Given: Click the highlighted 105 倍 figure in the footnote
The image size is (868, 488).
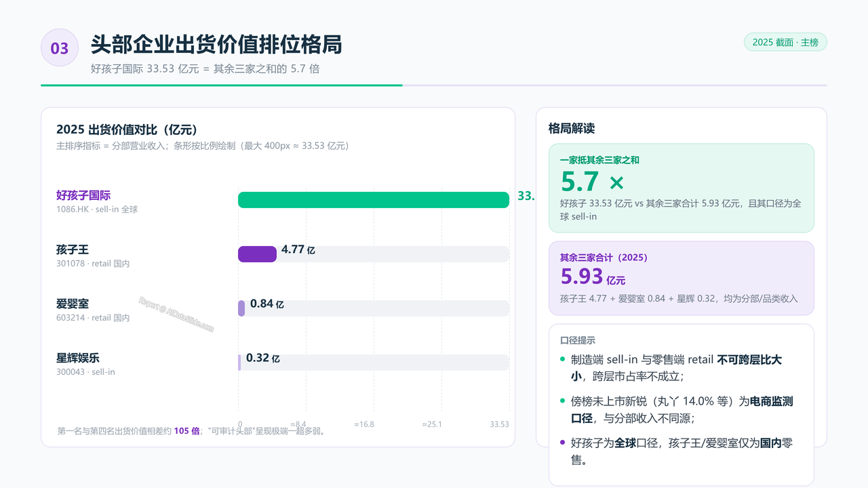Looking at the screenshot, I should point(186,430).
